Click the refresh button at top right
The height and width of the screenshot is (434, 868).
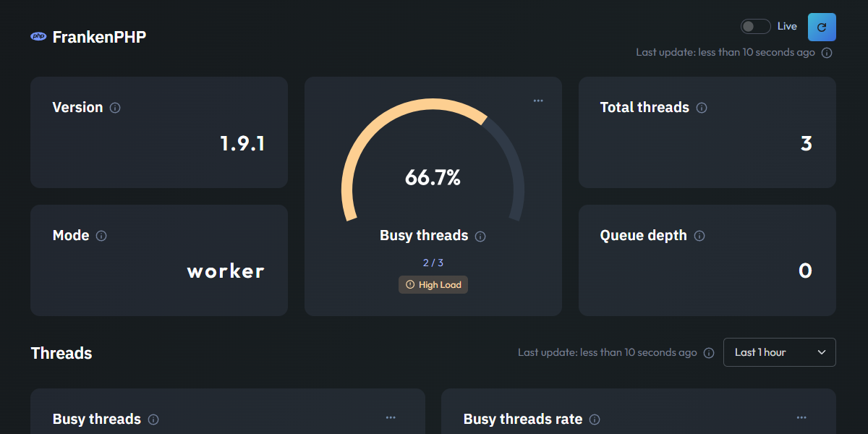click(822, 27)
